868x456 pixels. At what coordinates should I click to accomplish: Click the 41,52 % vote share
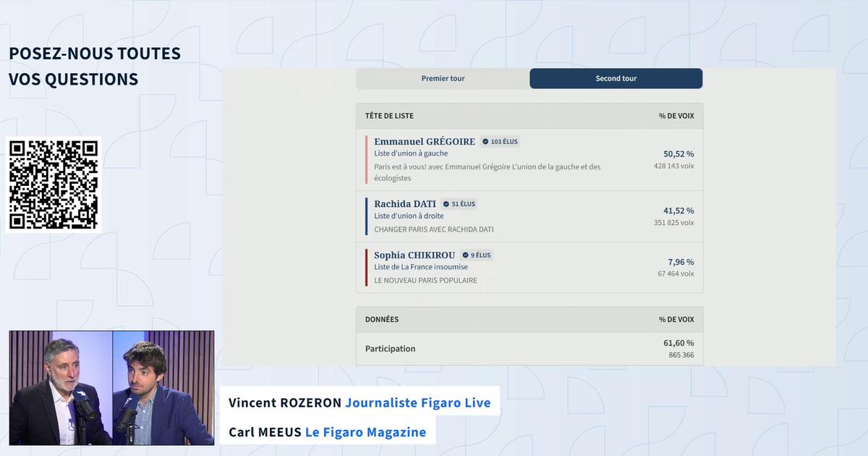click(x=678, y=211)
